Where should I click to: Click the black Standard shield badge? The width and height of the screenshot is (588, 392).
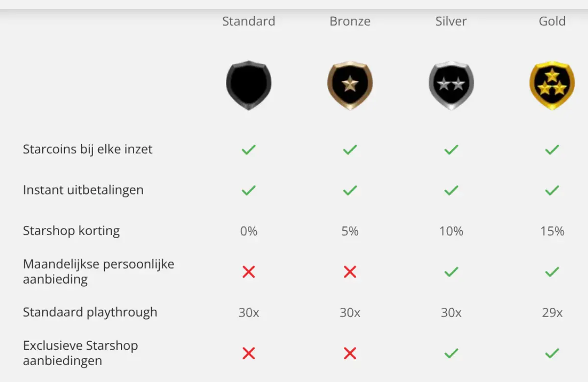(x=248, y=85)
